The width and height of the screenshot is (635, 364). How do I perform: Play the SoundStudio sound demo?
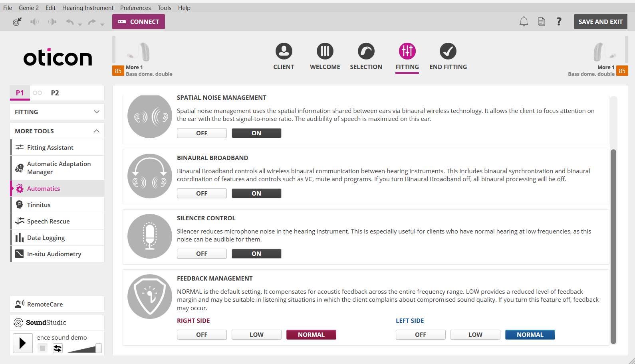pos(23,343)
